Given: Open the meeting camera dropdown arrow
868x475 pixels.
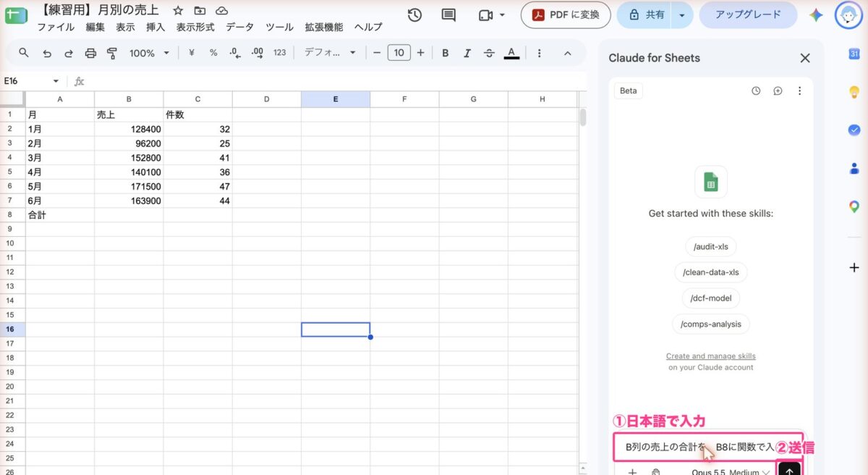Looking at the screenshot, I should coord(502,15).
